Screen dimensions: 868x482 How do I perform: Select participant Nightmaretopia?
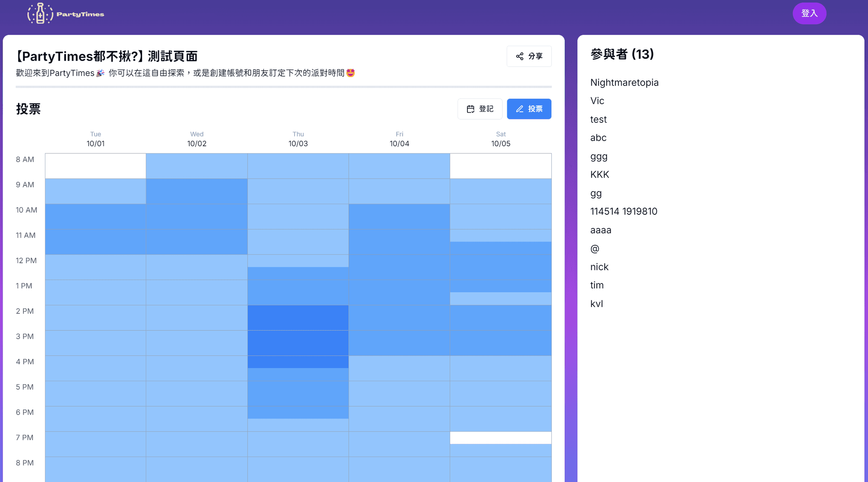coord(624,83)
